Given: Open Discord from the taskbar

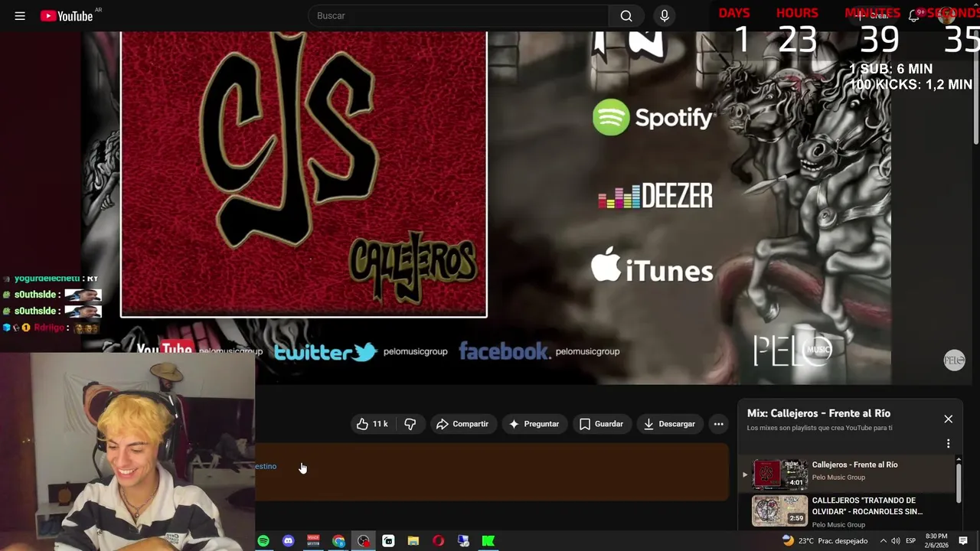Looking at the screenshot, I should coord(288,541).
